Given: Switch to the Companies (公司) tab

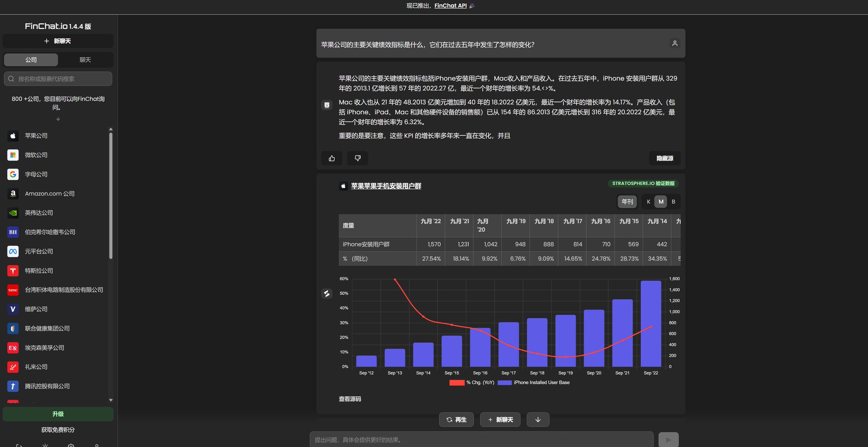Looking at the screenshot, I should coord(31,60).
